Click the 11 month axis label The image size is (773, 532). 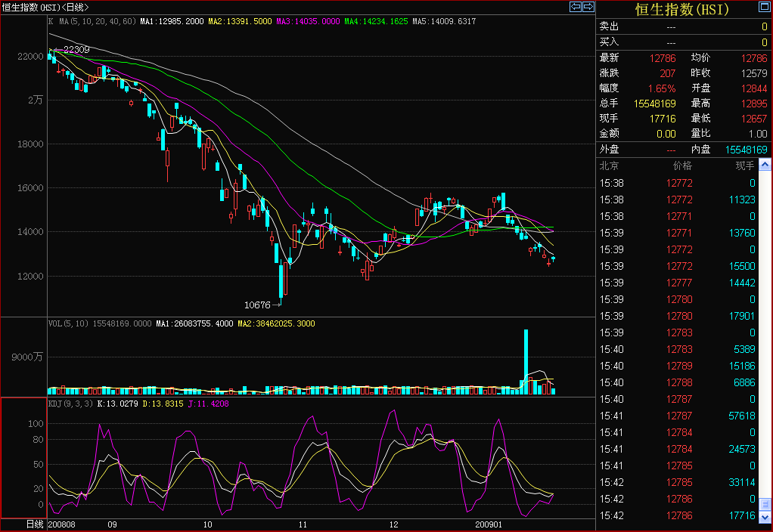(303, 524)
